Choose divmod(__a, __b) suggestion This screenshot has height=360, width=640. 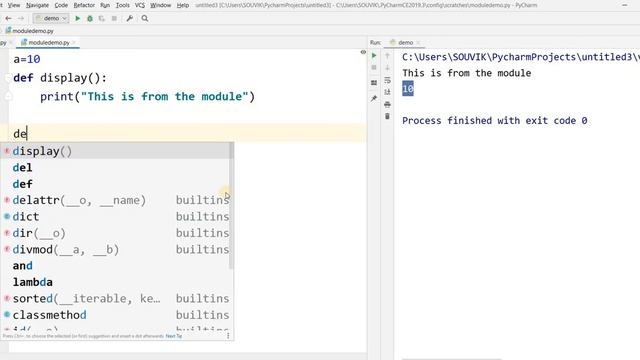(x=117, y=249)
